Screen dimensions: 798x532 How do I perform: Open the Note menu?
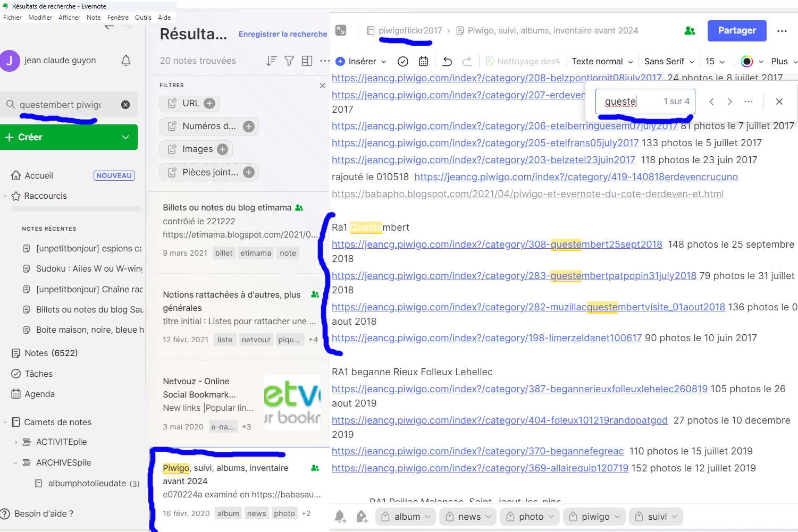pyautogui.click(x=94, y=18)
